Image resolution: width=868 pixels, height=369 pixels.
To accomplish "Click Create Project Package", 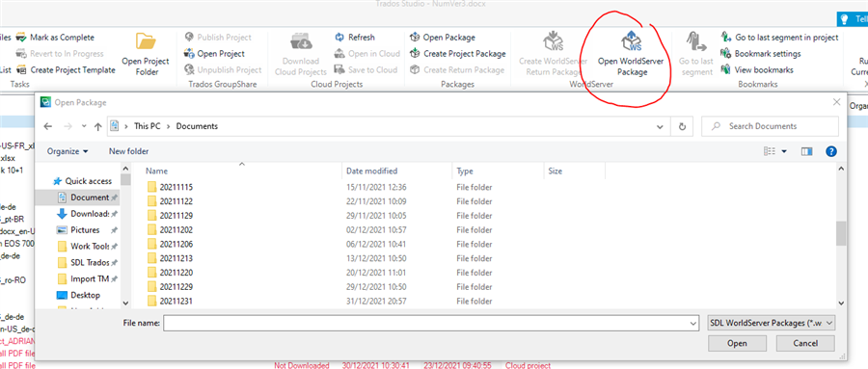I will click(x=458, y=54).
